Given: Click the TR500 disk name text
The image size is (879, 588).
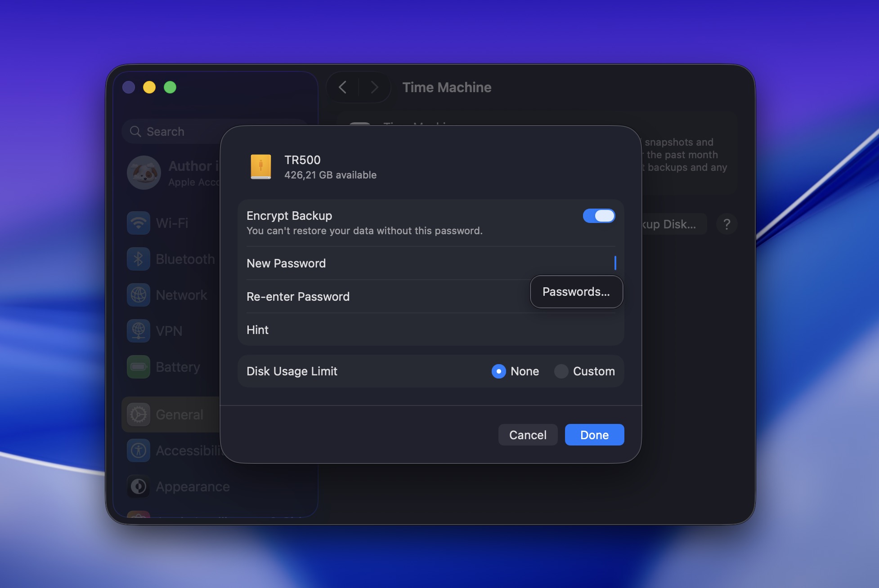Looking at the screenshot, I should pyautogui.click(x=302, y=160).
